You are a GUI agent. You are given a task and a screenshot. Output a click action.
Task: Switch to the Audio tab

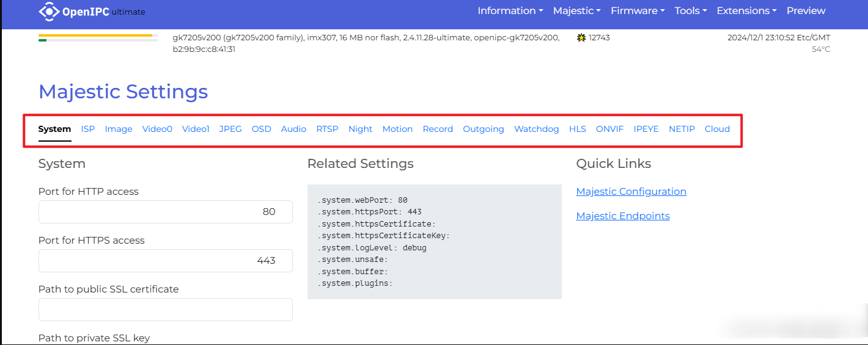coord(293,129)
